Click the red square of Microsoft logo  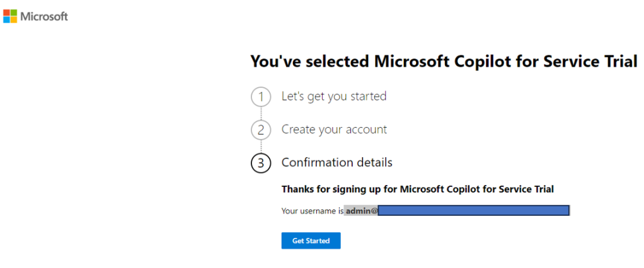coord(6,13)
